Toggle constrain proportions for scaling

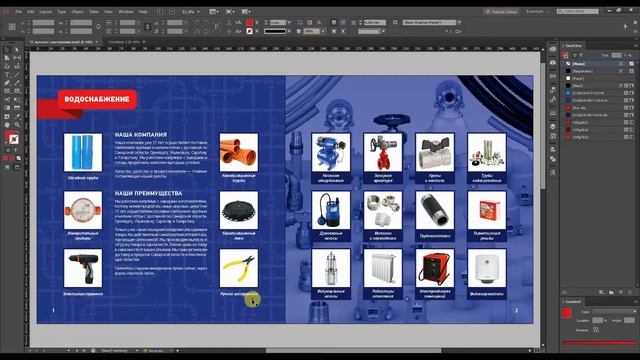point(148,27)
